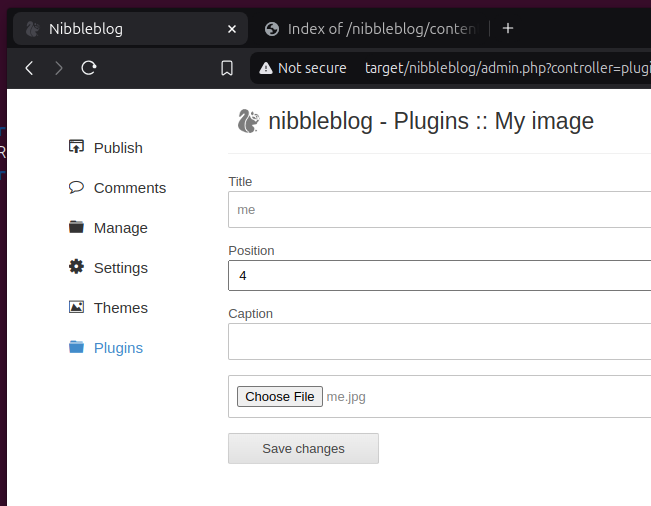651x506 pixels.
Task: Click the Not secure site indicator
Action: (303, 68)
